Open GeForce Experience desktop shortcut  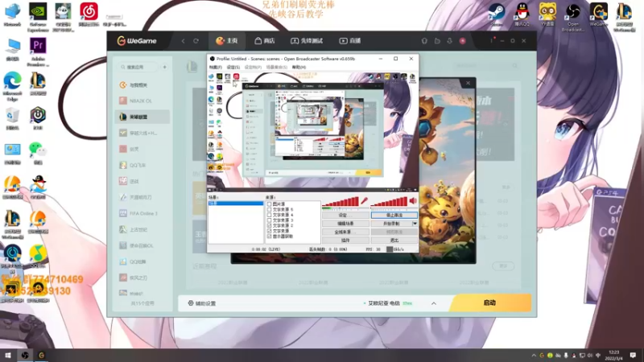click(38, 17)
